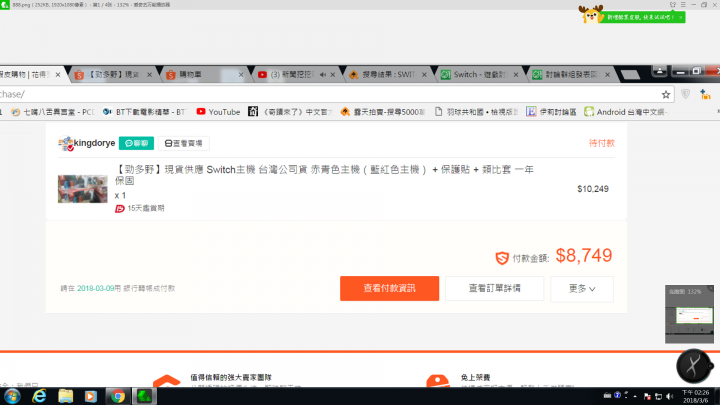The width and height of the screenshot is (720, 405).
Task: Switch to Chrome in the taskbar
Action: (118, 396)
